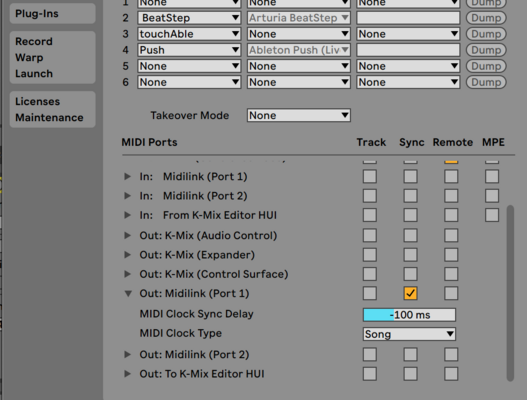Screen dimensions: 527x400
Task: Click the MIDI Clock Sync Delay slider
Action: pos(409,315)
